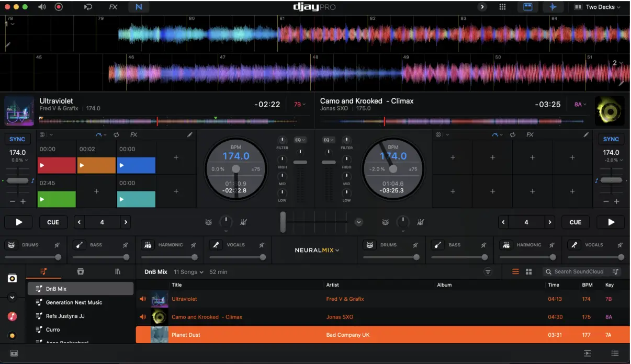Solo deck 1 Harmonic instruments icon
631x364 pixels.
(148, 245)
